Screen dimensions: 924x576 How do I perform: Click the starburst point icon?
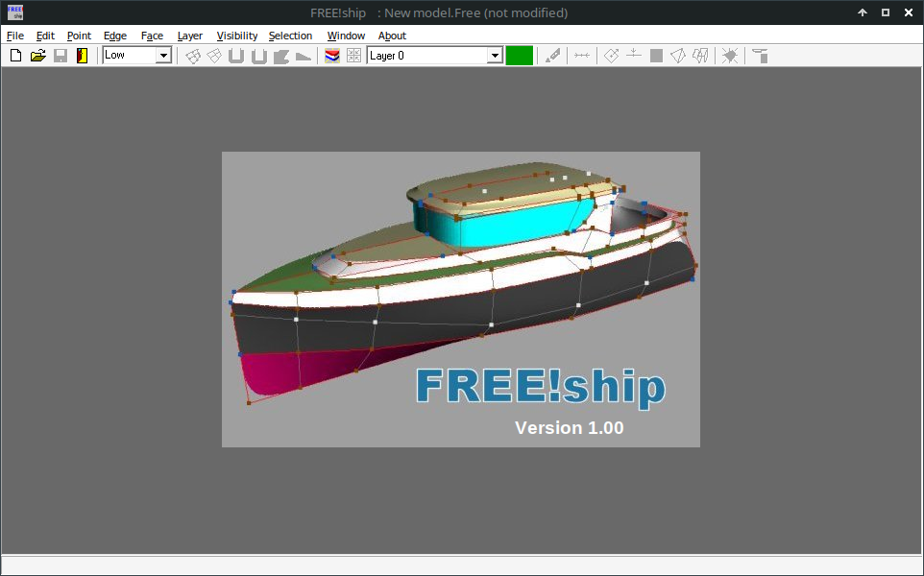tap(730, 56)
